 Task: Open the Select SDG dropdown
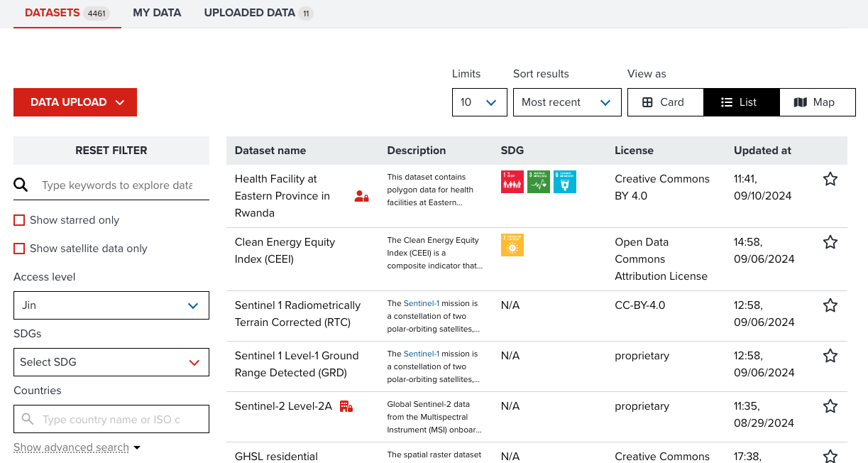coord(111,362)
